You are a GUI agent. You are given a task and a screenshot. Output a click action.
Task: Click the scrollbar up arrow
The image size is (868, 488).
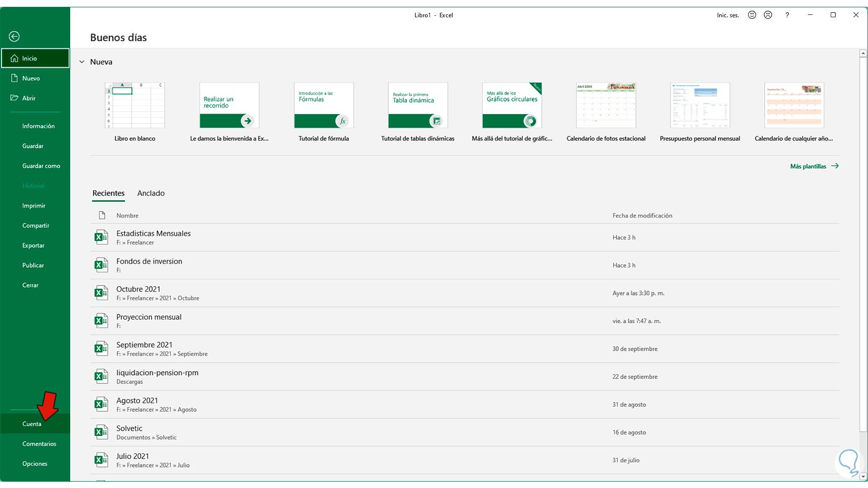point(863,53)
